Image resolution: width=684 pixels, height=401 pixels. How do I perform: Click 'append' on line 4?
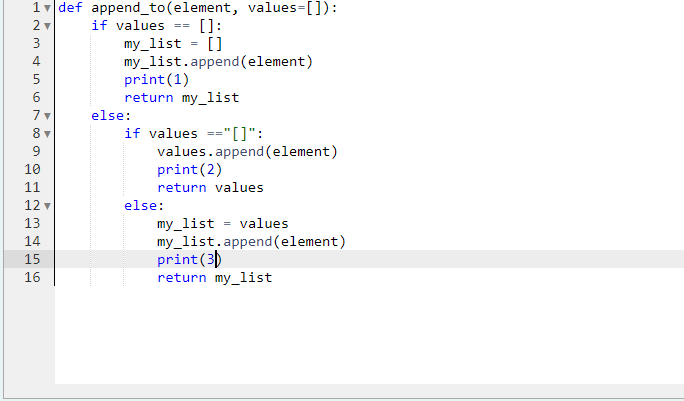pos(215,62)
